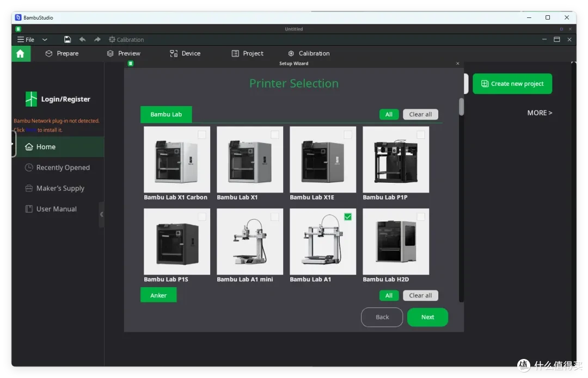The width and height of the screenshot is (588, 378).
Task: Click the MORE > link
Action: coord(540,113)
